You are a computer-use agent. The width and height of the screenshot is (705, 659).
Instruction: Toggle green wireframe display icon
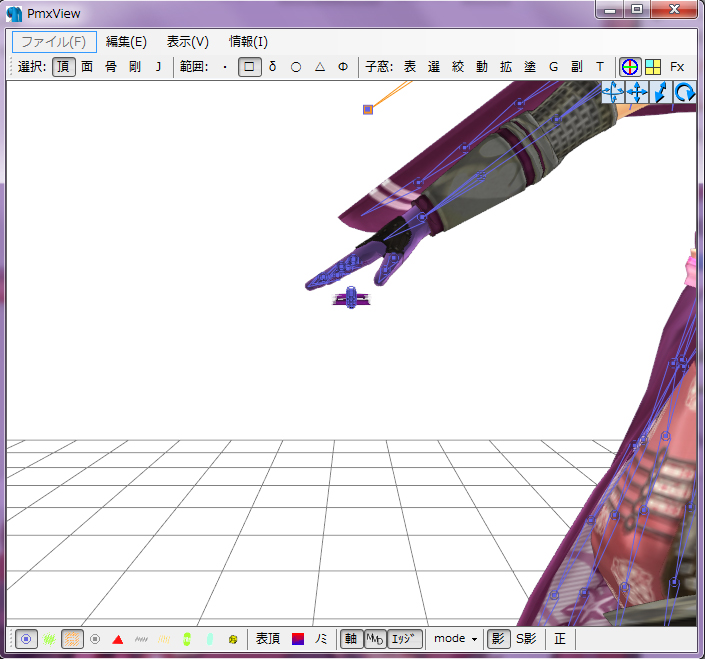pyautogui.click(x=49, y=639)
